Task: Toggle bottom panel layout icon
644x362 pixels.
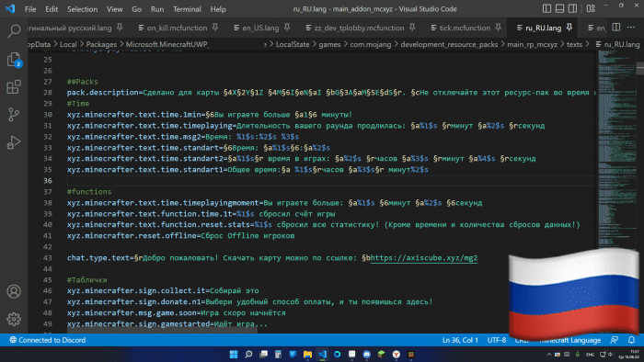Action: point(559,8)
